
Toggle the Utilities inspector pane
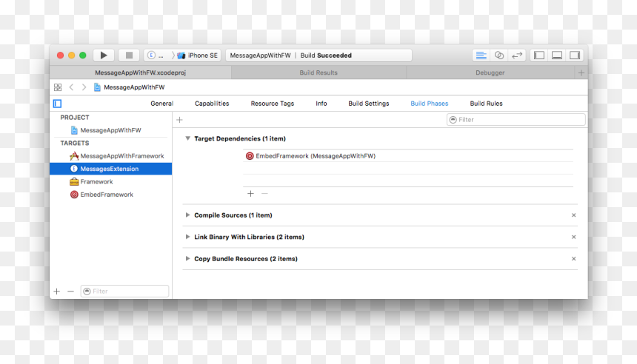(575, 55)
